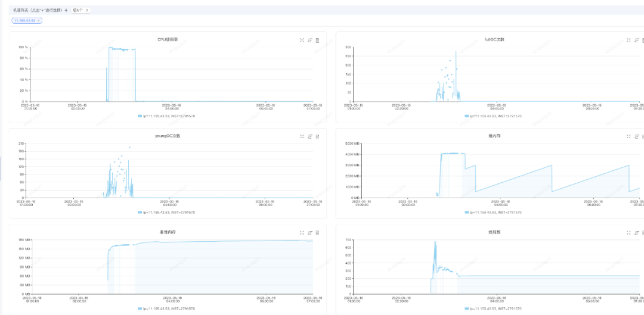
Task: Toggle the legend series under the fullGC次数 chart
Action: [x=493, y=116]
